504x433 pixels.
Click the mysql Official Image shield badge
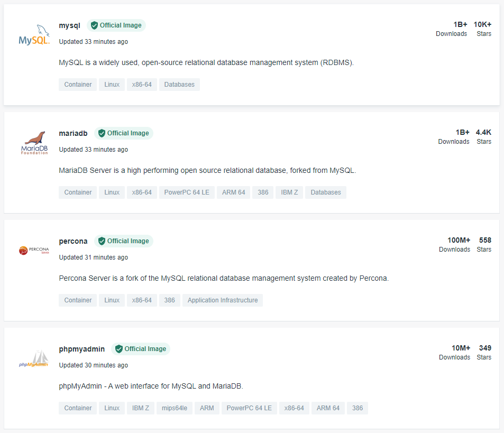coord(116,25)
